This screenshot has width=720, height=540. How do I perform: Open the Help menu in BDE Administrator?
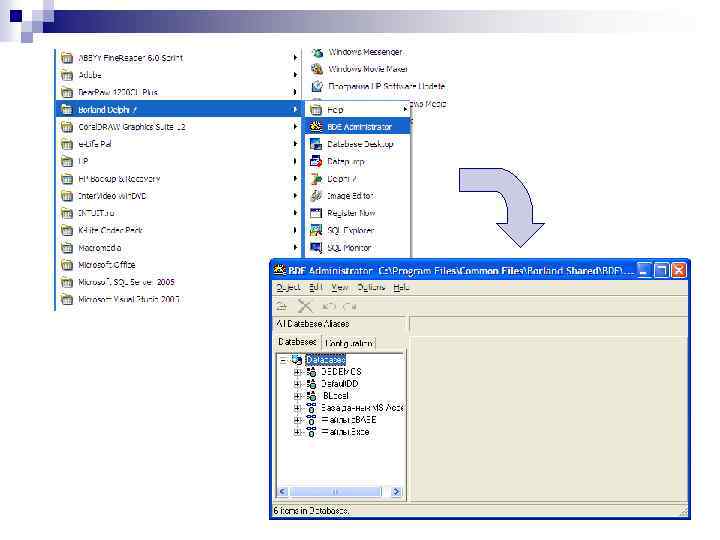coord(401,287)
